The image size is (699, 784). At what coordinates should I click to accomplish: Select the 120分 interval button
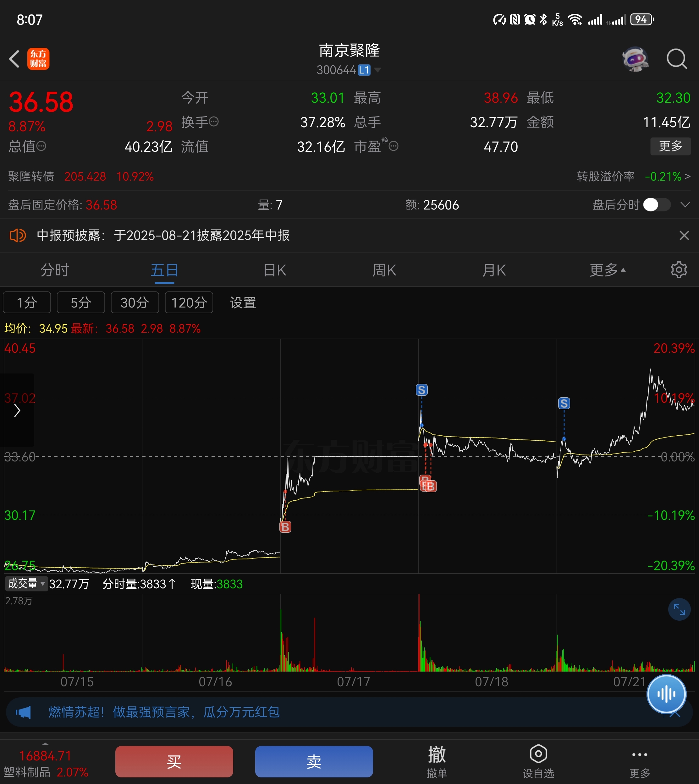(189, 302)
